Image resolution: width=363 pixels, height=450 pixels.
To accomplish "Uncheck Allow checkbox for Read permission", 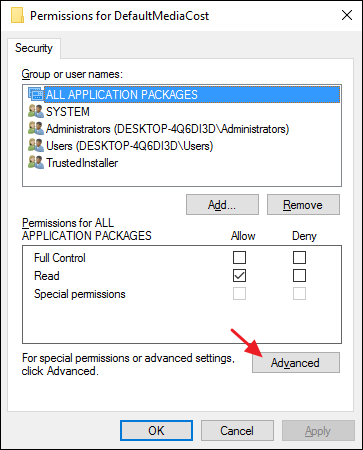I will click(239, 276).
